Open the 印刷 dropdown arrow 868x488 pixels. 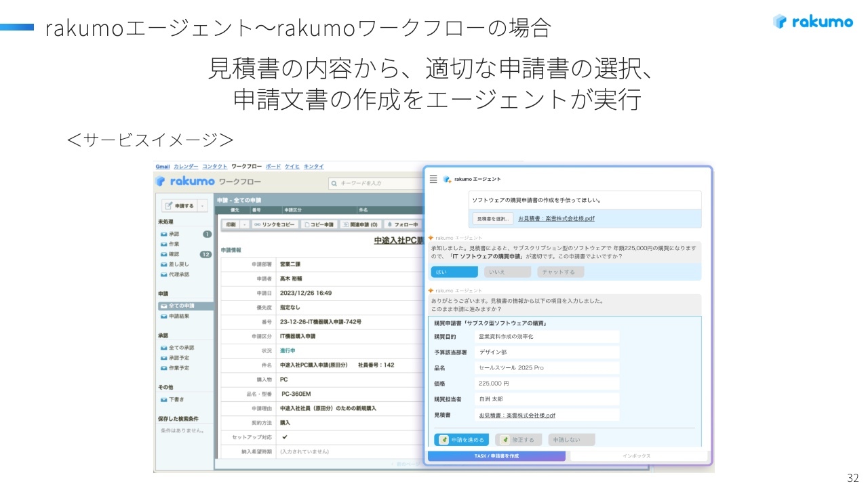[244, 224]
